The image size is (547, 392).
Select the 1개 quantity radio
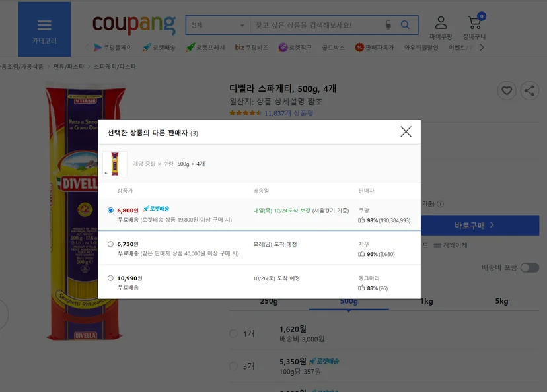click(233, 333)
